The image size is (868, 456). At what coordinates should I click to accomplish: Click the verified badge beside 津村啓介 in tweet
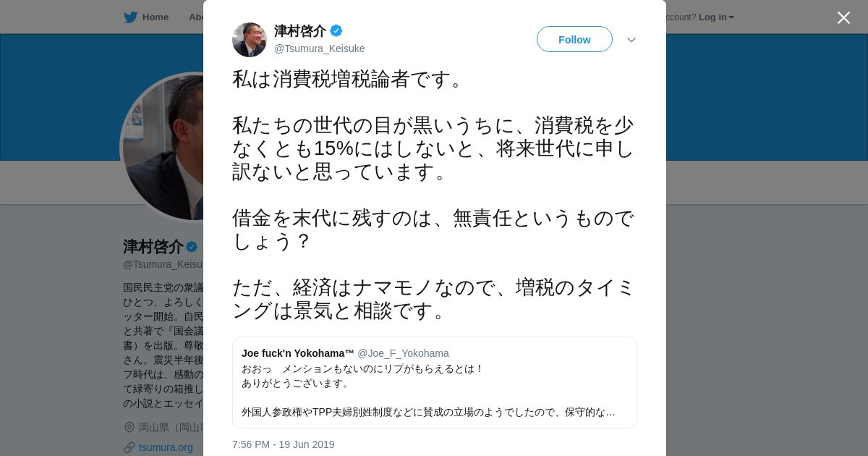coord(336,30)
